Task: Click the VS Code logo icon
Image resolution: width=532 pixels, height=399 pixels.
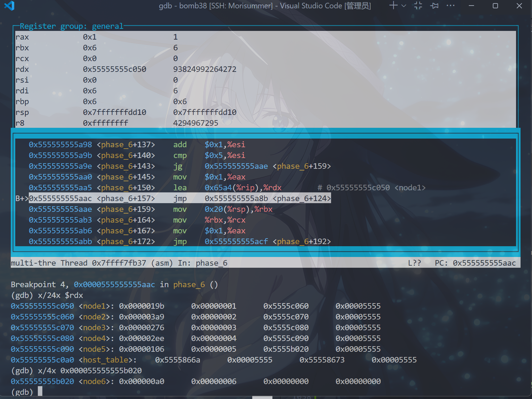Action: pos(9,6)
